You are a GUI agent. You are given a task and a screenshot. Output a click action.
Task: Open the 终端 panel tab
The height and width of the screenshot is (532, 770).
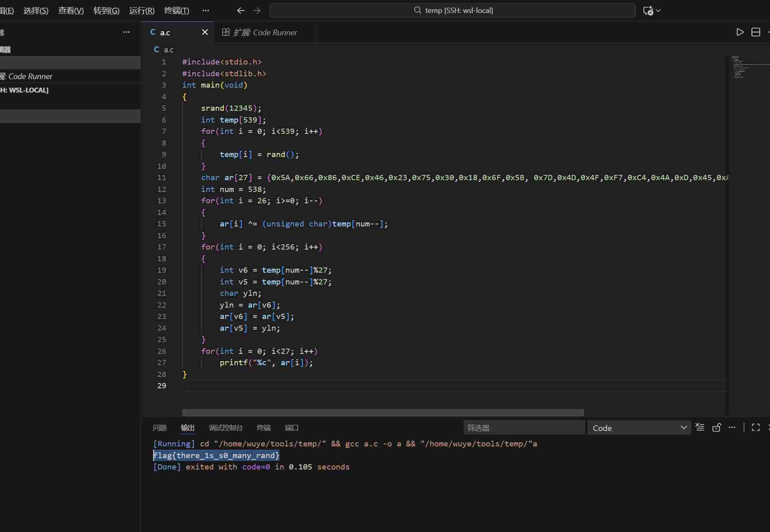click(263, 428)
